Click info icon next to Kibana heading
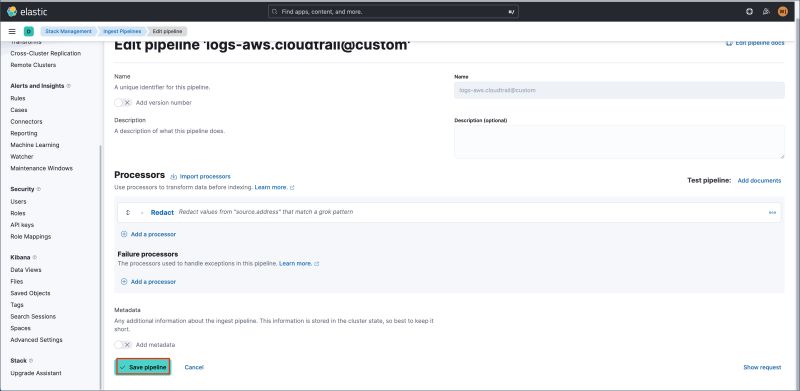Image resolution: width=800 pixels, height=391 pixels. coord(35,258)
